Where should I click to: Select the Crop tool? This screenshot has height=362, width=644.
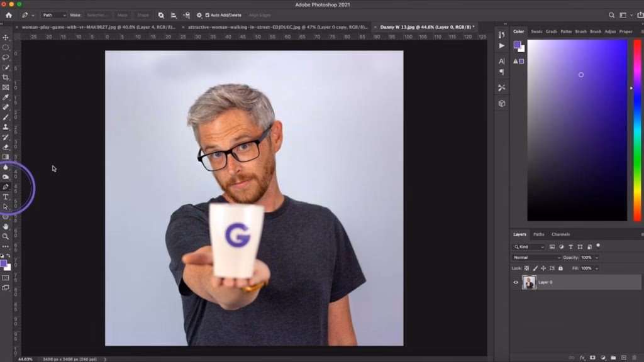[6, 77]
